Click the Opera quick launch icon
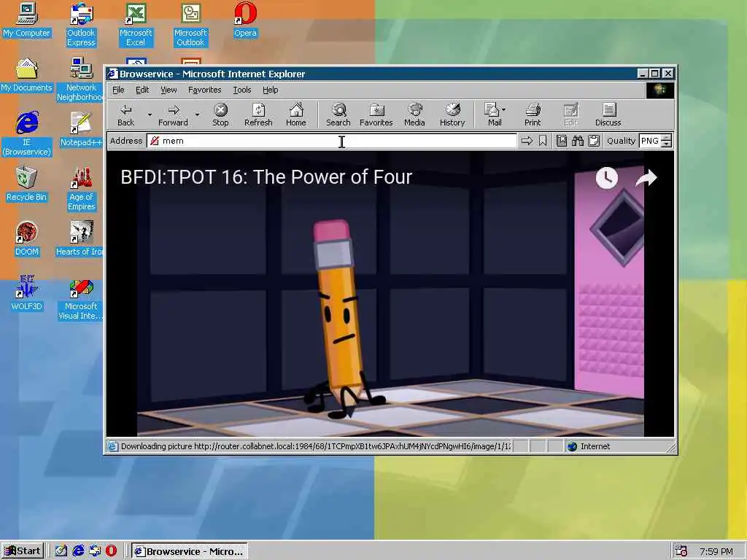 111,551
